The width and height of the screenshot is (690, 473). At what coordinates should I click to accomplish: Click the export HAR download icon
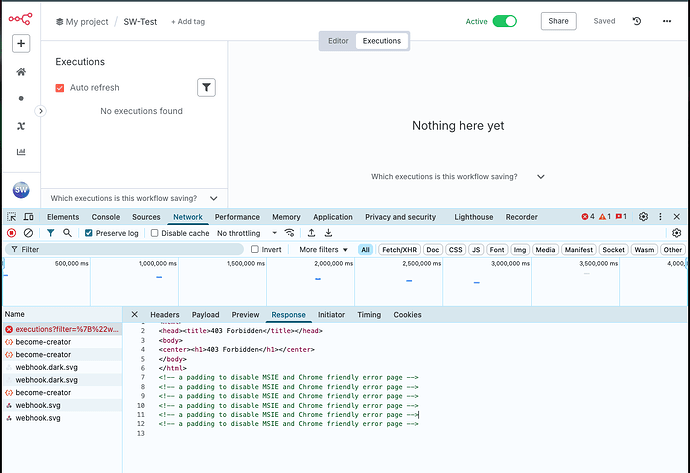click(328, 233)
